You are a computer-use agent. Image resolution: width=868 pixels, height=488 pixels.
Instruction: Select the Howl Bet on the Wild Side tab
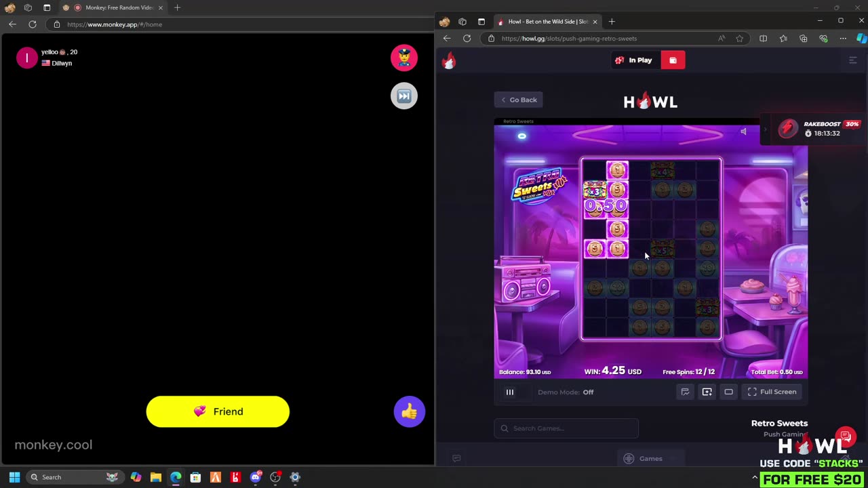coord(547,22)
